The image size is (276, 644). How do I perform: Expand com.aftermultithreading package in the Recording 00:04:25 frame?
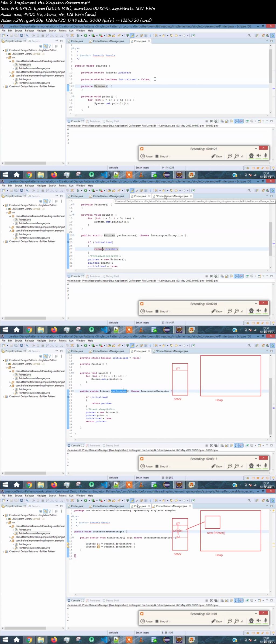[x=10, y=72]
